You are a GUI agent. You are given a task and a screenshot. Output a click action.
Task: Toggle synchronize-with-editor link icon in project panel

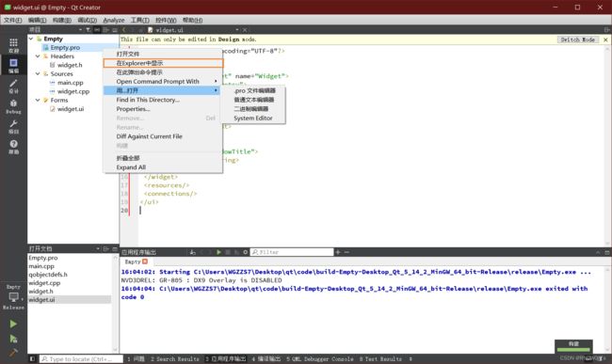(97, 29)
